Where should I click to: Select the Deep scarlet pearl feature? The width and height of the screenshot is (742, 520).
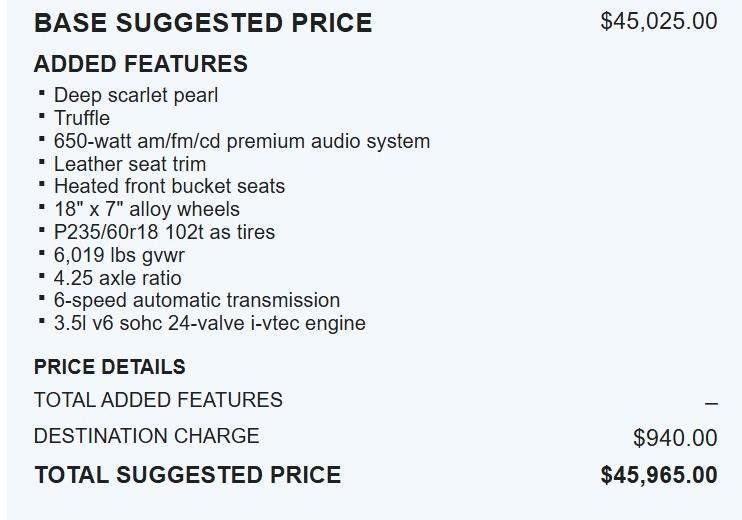coord(136,95)
